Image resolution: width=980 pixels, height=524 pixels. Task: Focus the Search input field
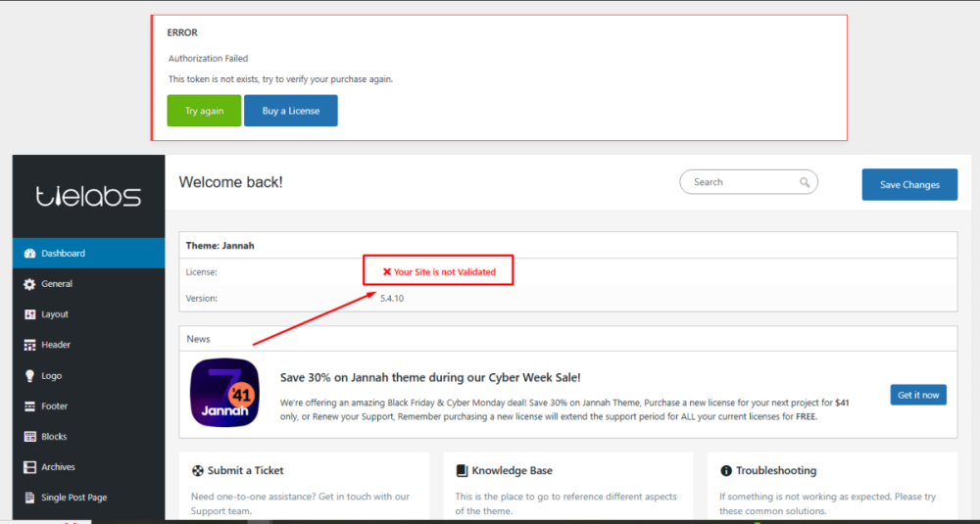(x=748, y=182)
